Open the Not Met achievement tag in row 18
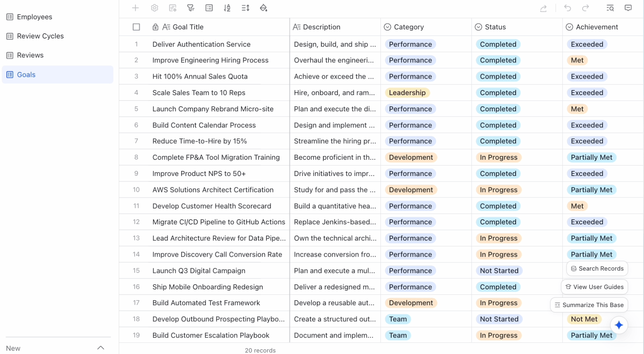The image size is (644, 354). click(x=584, y=319)
